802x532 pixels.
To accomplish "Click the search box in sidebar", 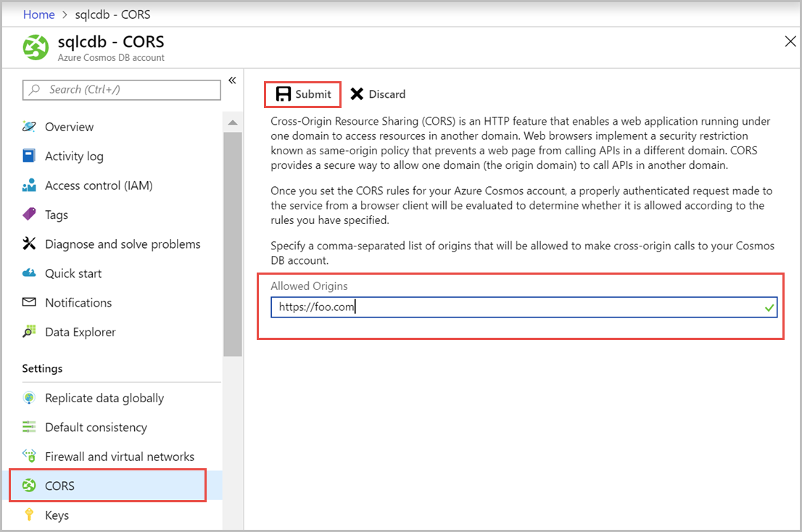I will click(x=121, y=89).
